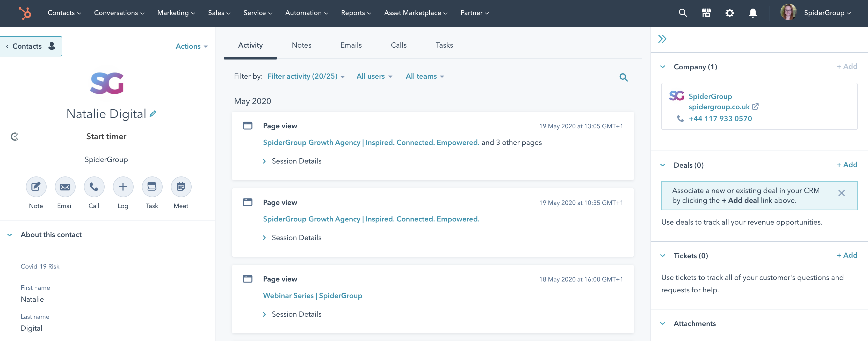Start a call with the Call icon

tap(94, 187)
